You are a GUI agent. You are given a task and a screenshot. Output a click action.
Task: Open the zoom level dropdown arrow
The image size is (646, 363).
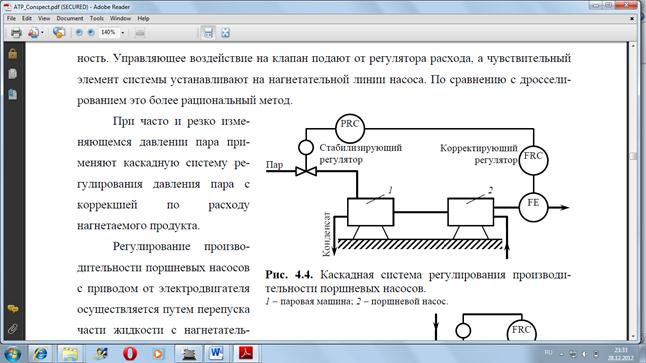[122, 33]
